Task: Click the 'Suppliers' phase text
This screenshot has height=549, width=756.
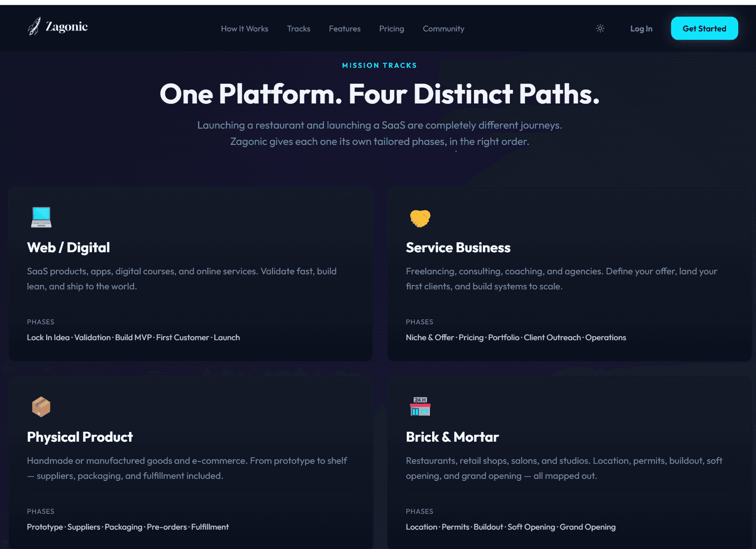Action: click(84, 527)
